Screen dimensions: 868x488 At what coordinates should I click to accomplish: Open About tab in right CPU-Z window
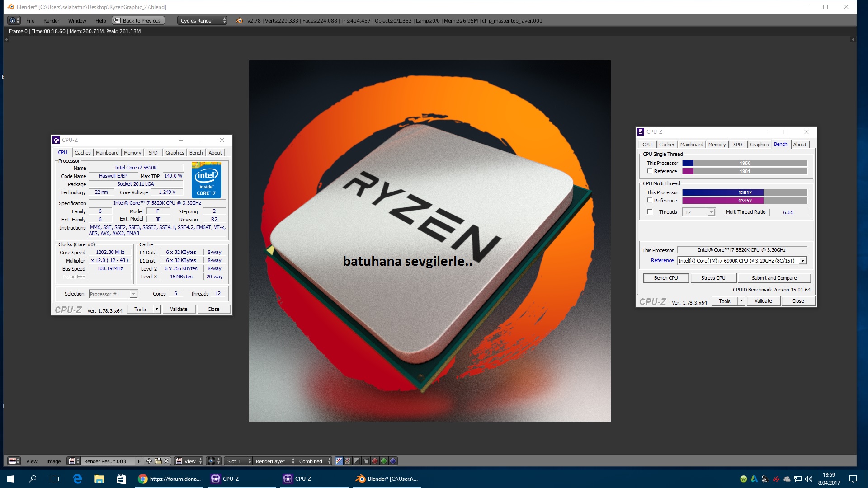799,145
